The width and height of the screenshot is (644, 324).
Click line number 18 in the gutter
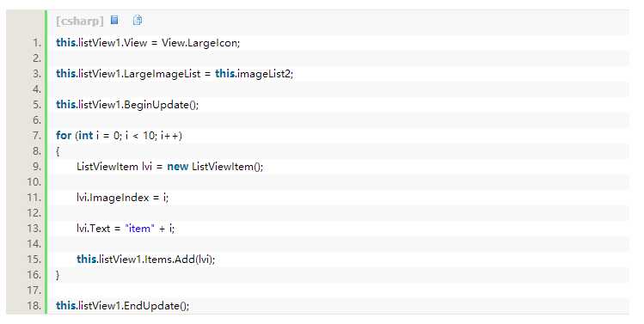(34, 306)
